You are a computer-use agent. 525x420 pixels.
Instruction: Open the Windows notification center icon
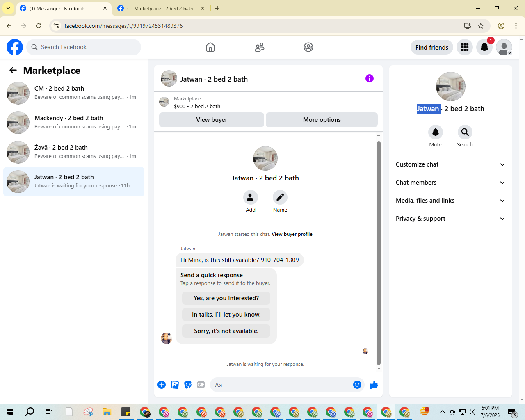pos(512,412)
